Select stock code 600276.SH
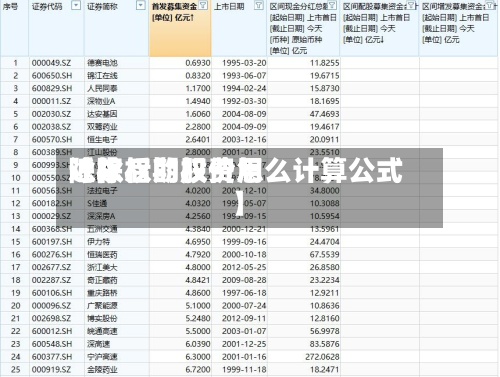The image size is (500, 377). pyautogui.click(x=52, y=254)
